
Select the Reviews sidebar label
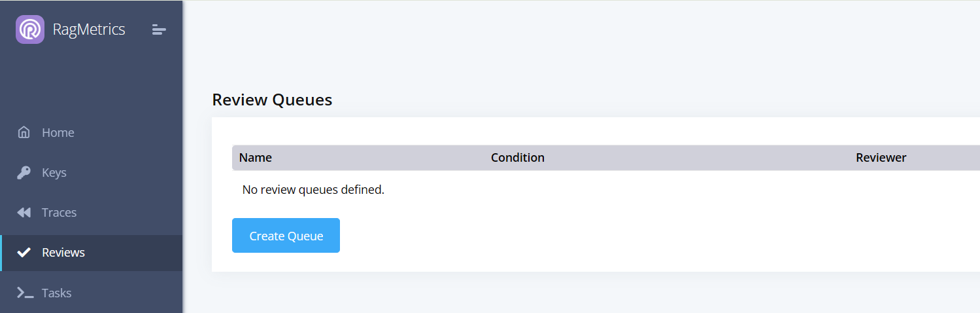tap(63, 253)
